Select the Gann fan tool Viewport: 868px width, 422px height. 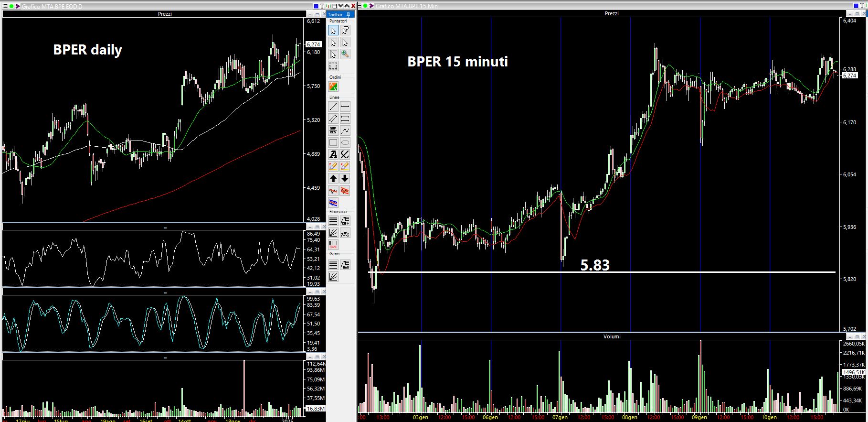coord(333,276)
